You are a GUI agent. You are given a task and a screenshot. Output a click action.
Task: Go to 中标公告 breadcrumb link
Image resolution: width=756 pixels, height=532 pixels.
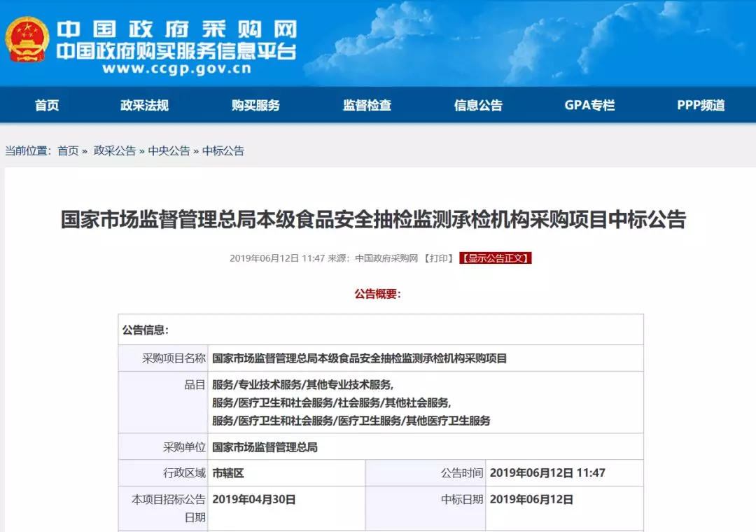tap(223, 151)
